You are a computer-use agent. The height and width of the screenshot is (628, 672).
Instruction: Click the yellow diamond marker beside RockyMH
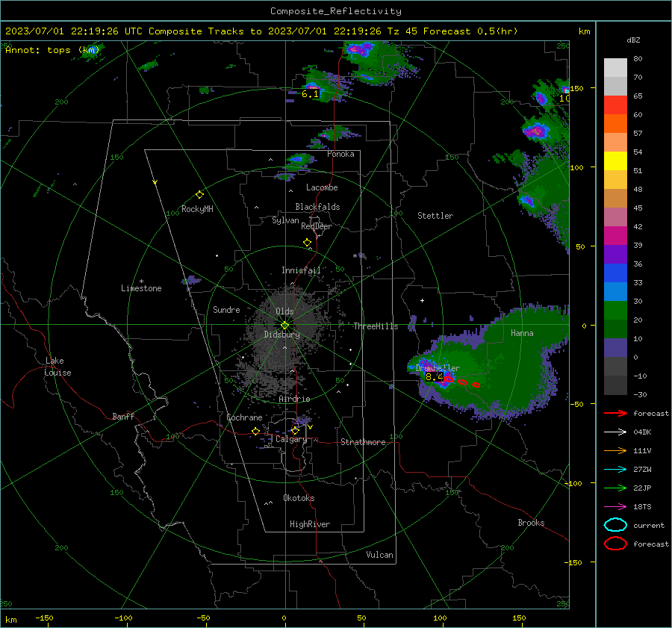tap(199, 195)
